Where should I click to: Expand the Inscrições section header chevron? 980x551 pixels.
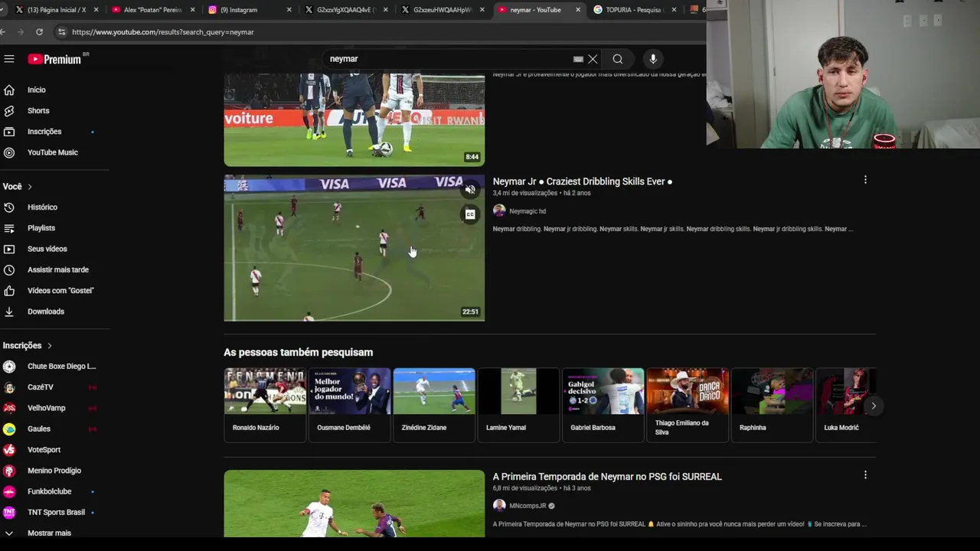pyautogui.click(x=50, y=346)
